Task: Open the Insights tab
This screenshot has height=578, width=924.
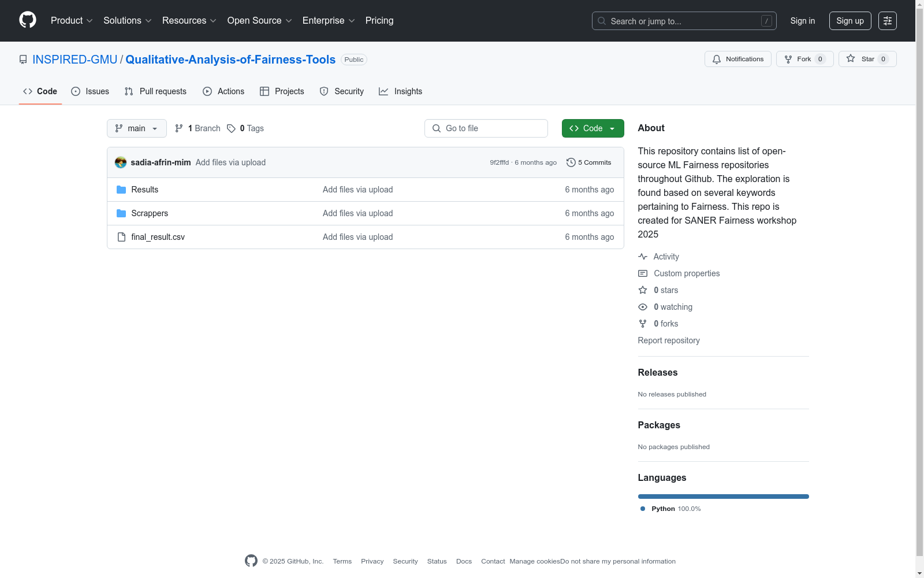Action: click(400, 91)
